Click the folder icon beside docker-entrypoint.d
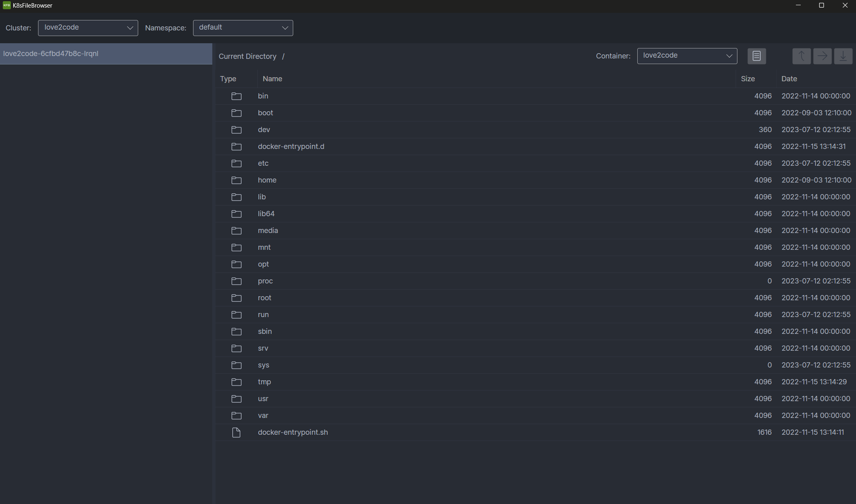 (236, 147)
